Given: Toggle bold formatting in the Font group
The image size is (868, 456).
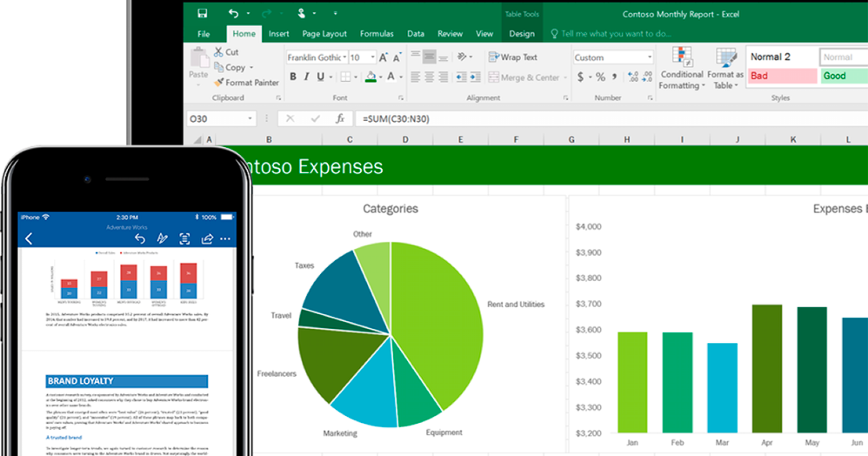Looking at the screenshot, I should tap(293, 77).
